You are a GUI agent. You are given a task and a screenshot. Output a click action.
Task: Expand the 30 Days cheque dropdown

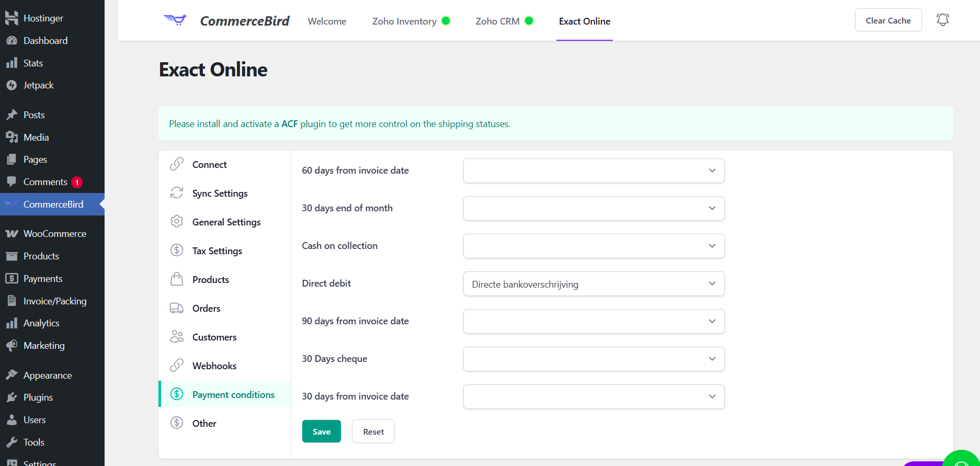coord(594,359)
